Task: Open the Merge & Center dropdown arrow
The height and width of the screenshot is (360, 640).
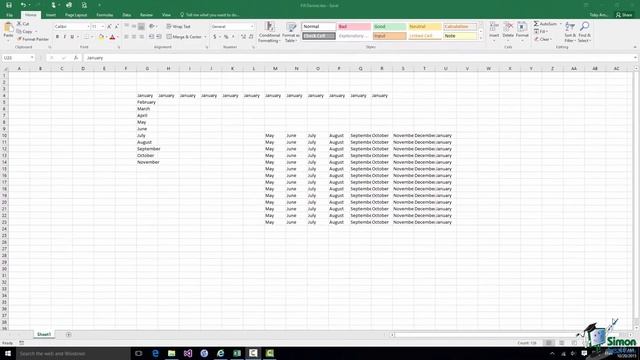Action: (x=205, y=37)
